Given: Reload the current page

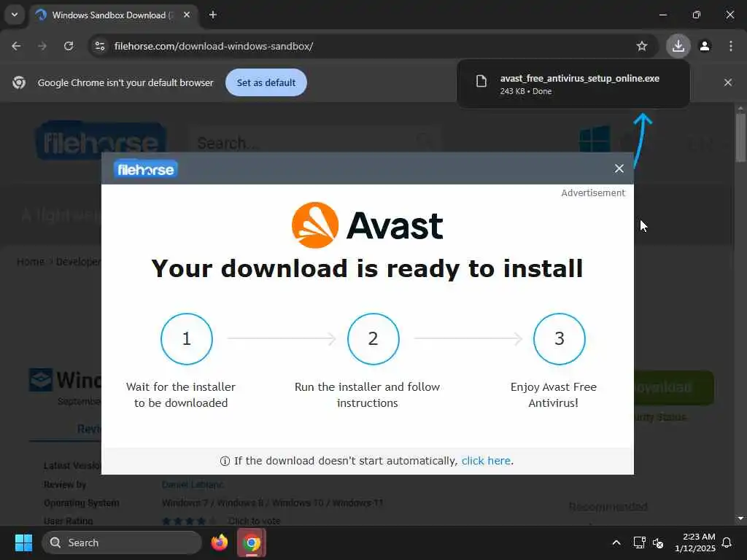Looking at the screenshot, I should 69,46.
